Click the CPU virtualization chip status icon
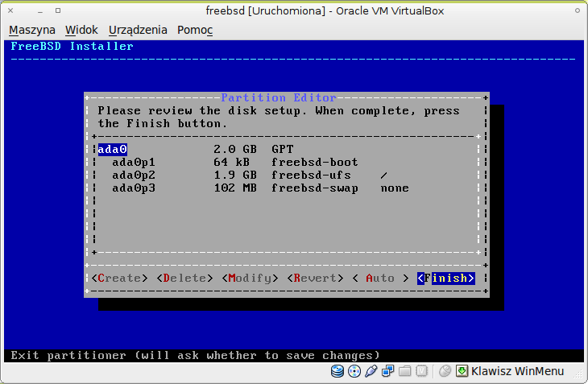Screen dimensions: 588x384 (421, 372)
